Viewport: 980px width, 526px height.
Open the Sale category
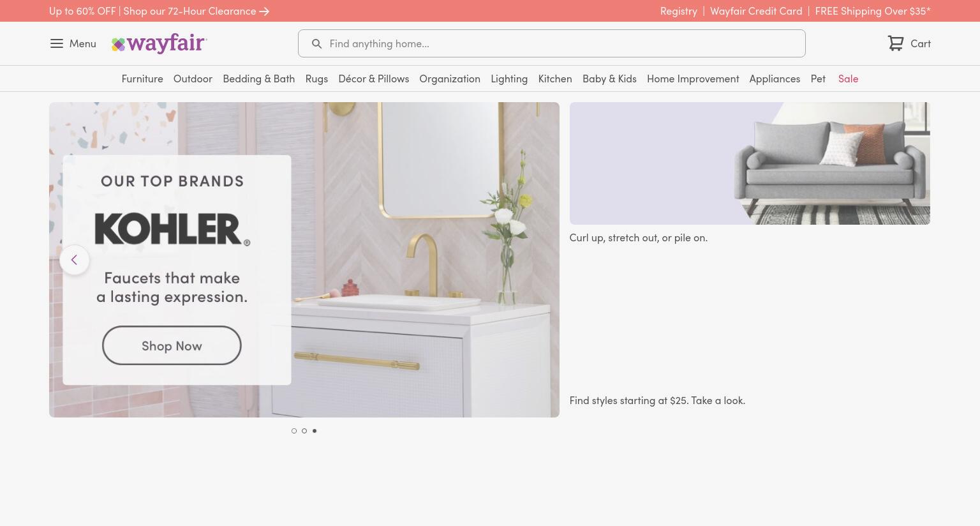[x=848, y=79]
